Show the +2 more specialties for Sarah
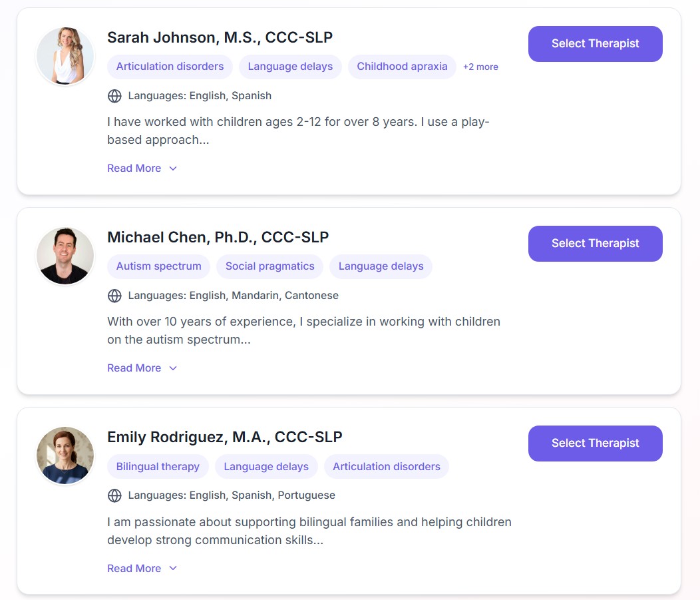700x600 pixels. [480, 67]
